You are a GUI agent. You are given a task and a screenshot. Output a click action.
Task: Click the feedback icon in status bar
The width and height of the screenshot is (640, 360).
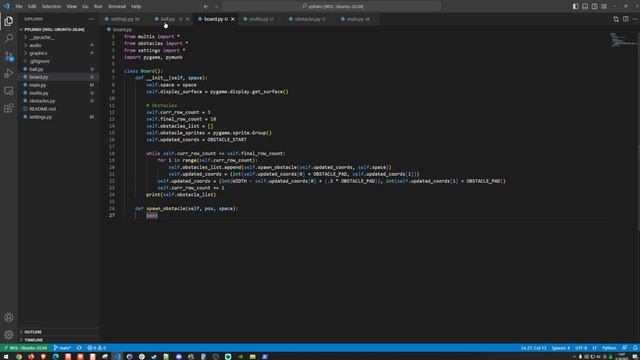[x=624, y=348]
